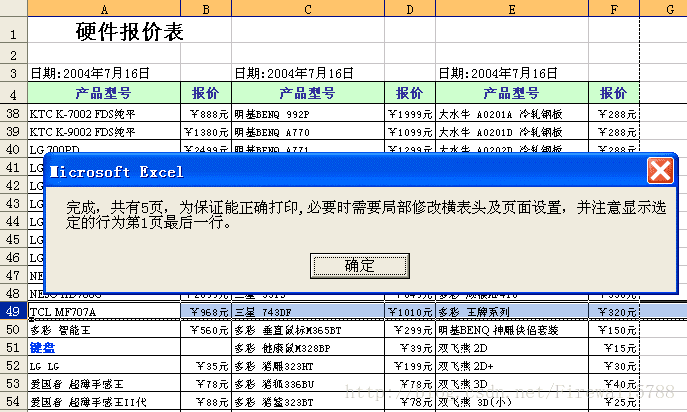
Task: Select price cell ¥25元
Action: (x=614, y=401)
